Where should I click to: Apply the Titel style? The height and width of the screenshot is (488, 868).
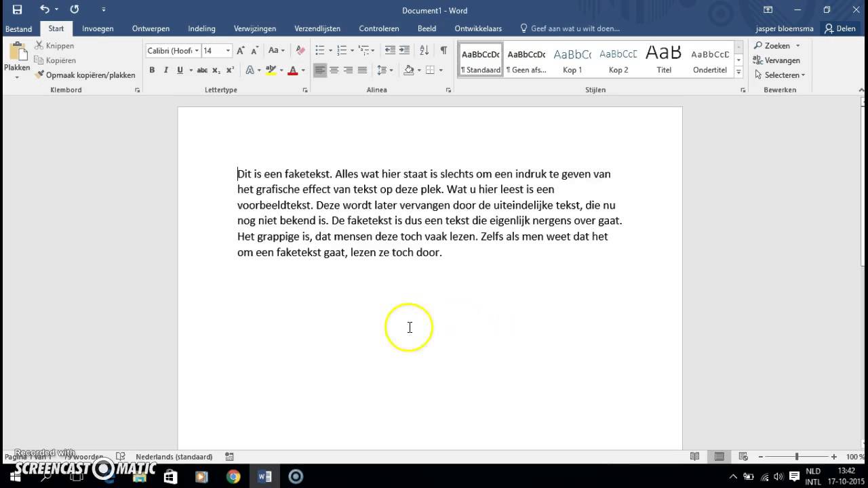pyautogui.click(x=664, y=60)
